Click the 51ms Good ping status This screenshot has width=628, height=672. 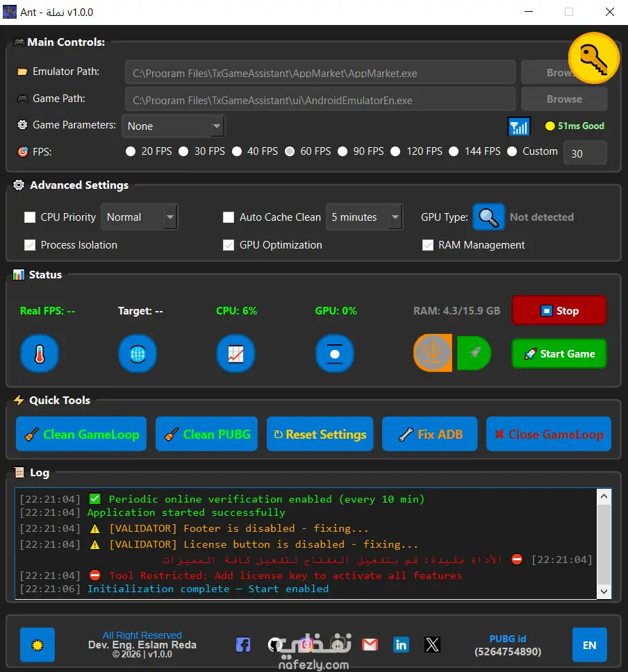[x=575, y=126]
